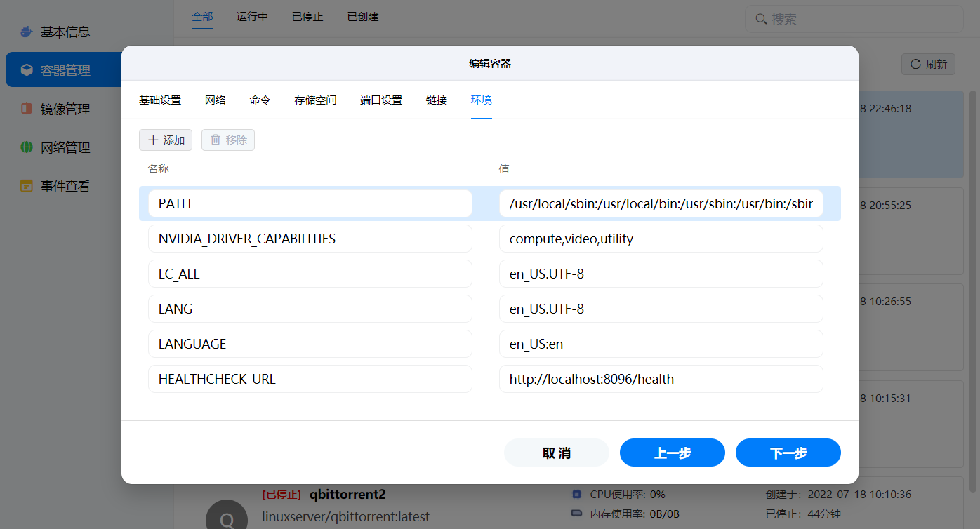The image size is (980, 529).
Task: Edit the HEALTHCHECK_URL name field
Action: point(310,379)
